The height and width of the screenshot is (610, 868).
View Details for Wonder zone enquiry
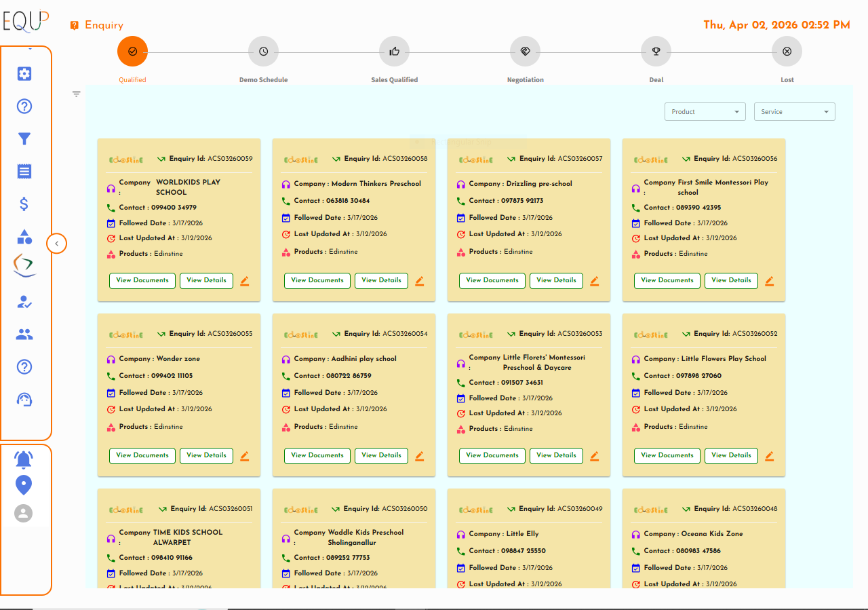(x=206, y=455)
